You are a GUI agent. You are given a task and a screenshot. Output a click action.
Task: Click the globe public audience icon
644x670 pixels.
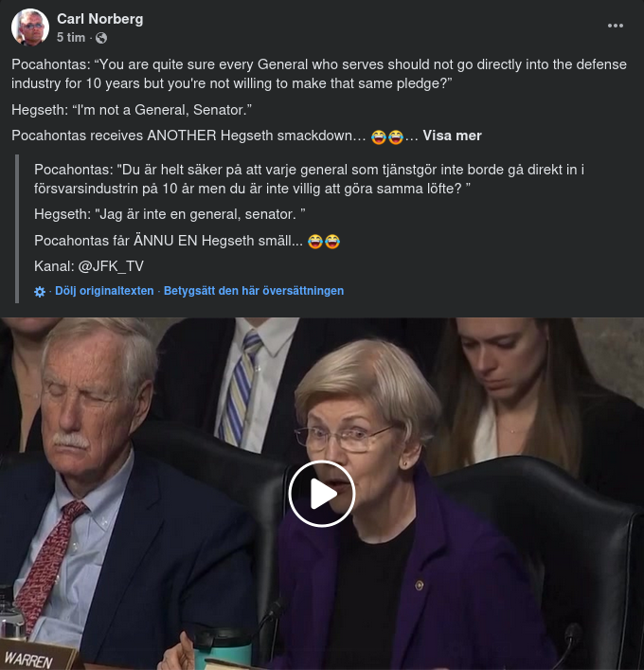coord(101,38)
